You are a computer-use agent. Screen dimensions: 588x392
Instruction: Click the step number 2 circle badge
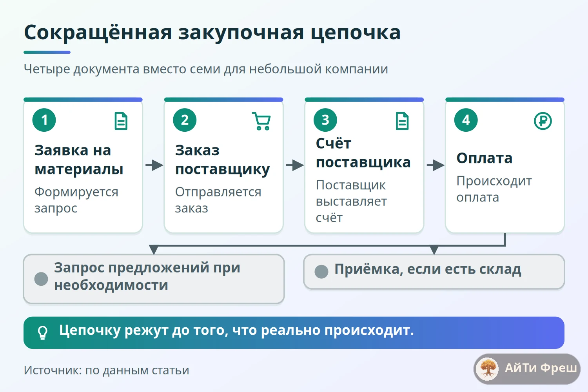185,120
